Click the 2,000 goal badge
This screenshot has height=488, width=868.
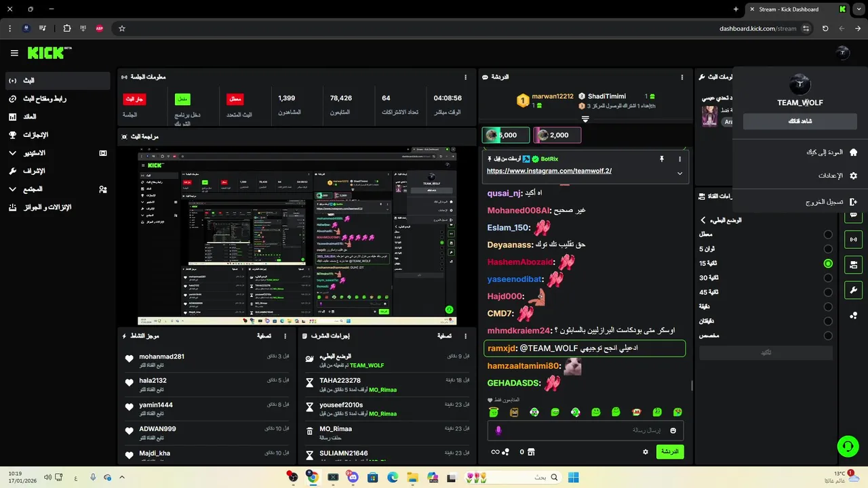point(557,135)
